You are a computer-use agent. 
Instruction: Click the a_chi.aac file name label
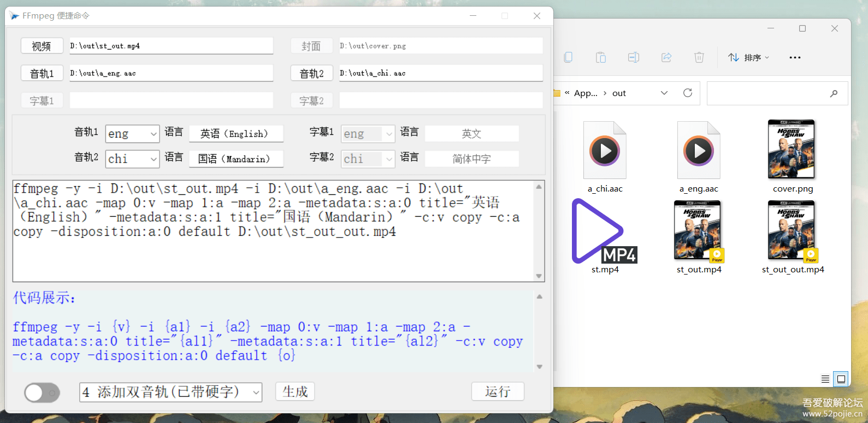point(605,189)
